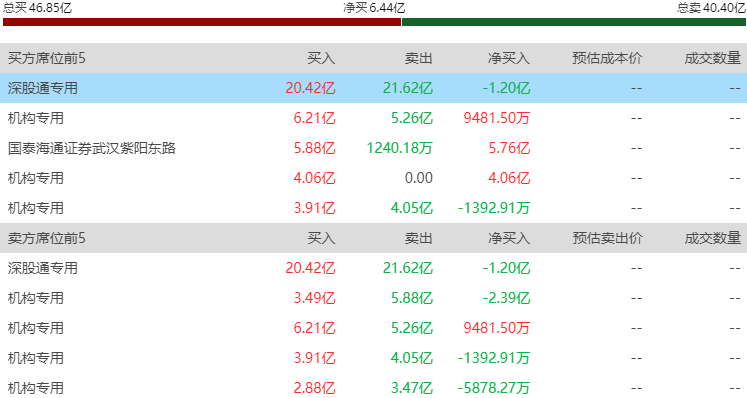Click the red total-buy proportion bar
This screenshot has width=747, height=398.
[x=202, y=22]
